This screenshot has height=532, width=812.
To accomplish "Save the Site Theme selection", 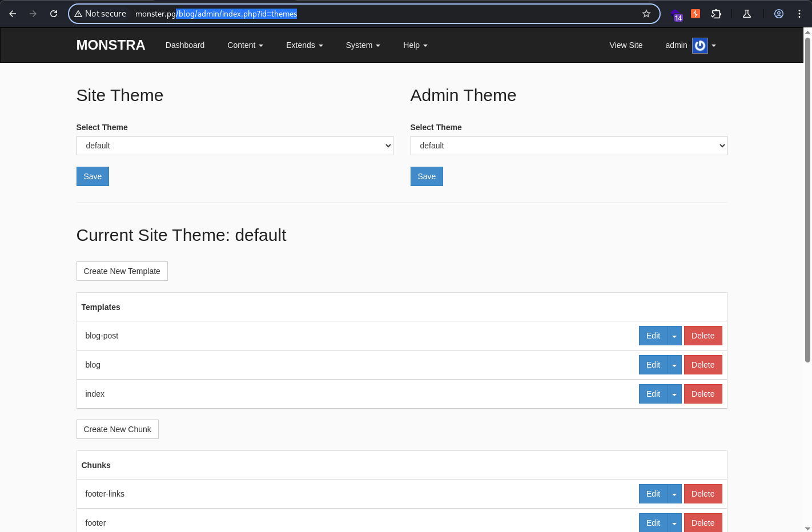I will point(93,176).
